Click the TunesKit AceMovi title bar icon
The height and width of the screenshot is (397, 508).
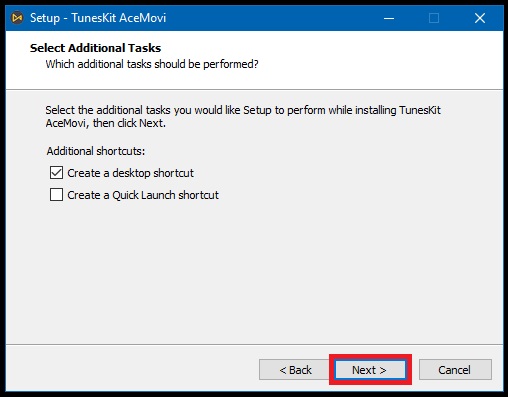coord(17,18)
